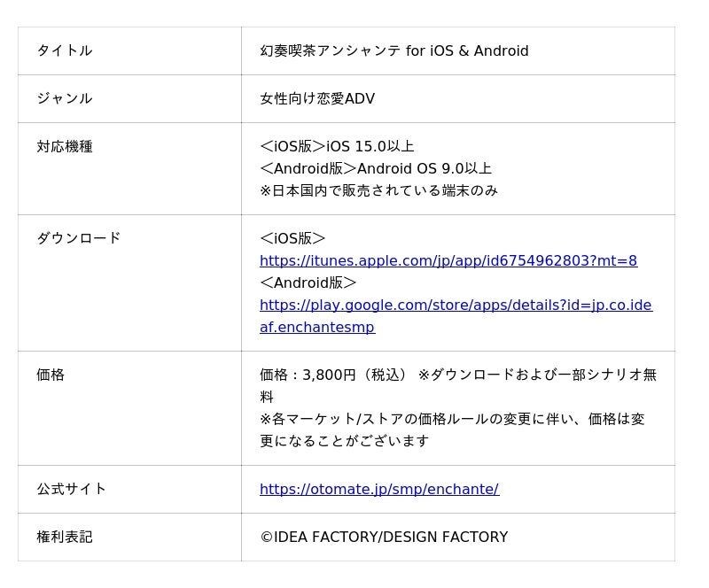Click the 公式サイト row label

point(72,489)
